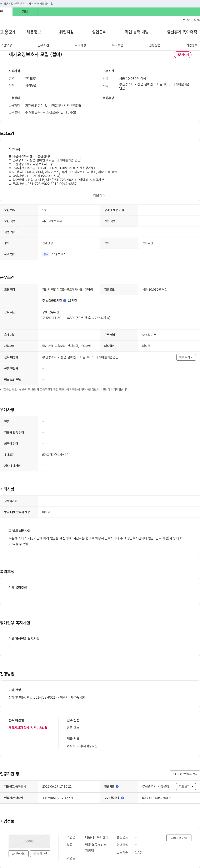Click 요양보호사 in the 자격 면허 row
The width and height of the screenshot is (200, 868).
pos(59,254)
